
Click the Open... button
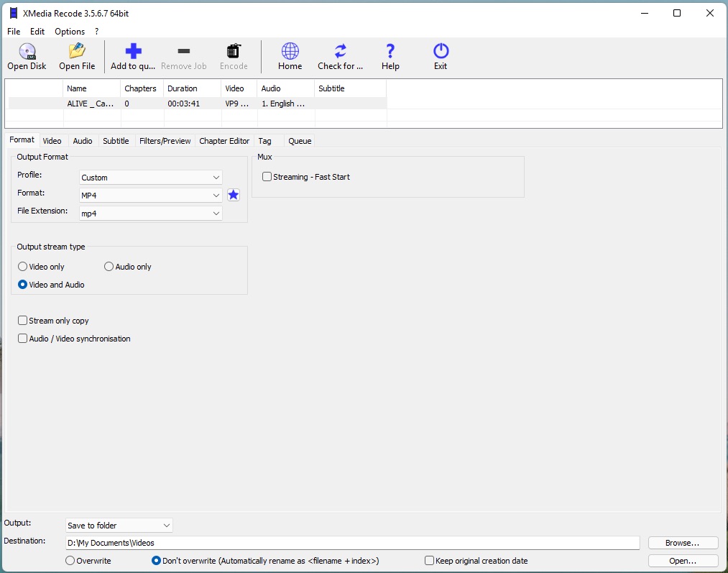coord(683,561)
